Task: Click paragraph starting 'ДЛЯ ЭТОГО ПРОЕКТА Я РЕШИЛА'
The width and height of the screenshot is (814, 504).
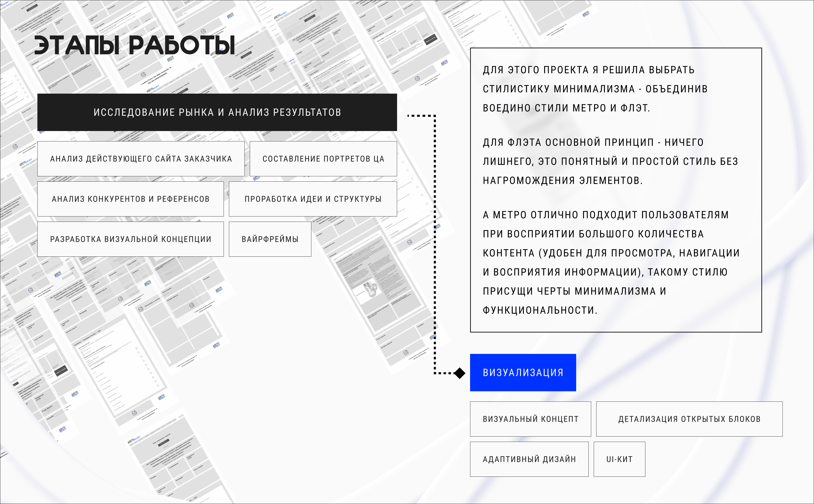Action: pyautogui.click(x=595, y=89)
